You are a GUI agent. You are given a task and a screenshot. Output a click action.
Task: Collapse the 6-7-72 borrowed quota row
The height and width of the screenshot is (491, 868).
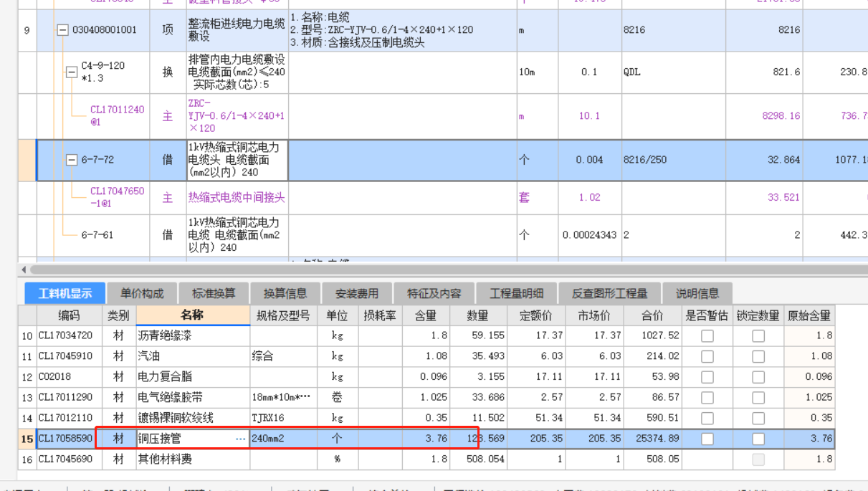[x=71, y=160]
